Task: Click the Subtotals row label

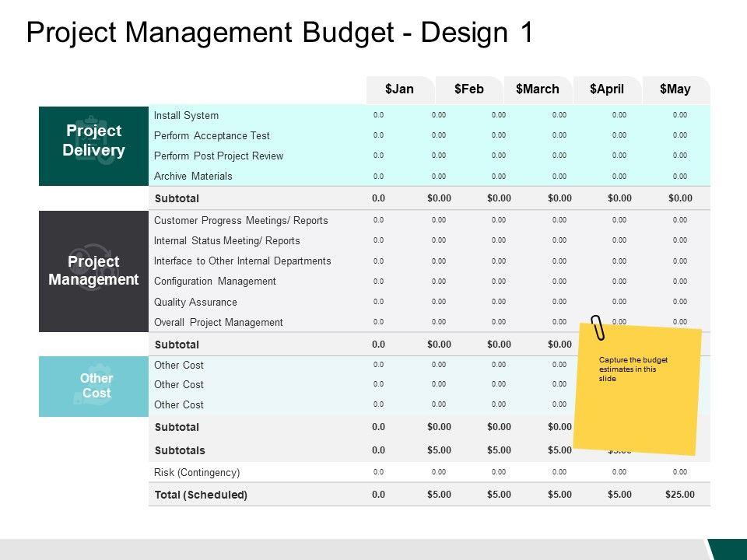Action: coord(180,450)
